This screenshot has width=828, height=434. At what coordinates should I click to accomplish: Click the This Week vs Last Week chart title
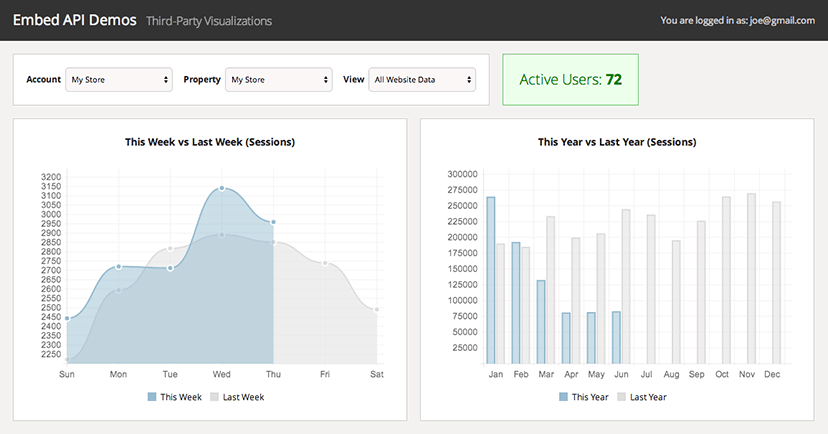(x=209, y=142)
